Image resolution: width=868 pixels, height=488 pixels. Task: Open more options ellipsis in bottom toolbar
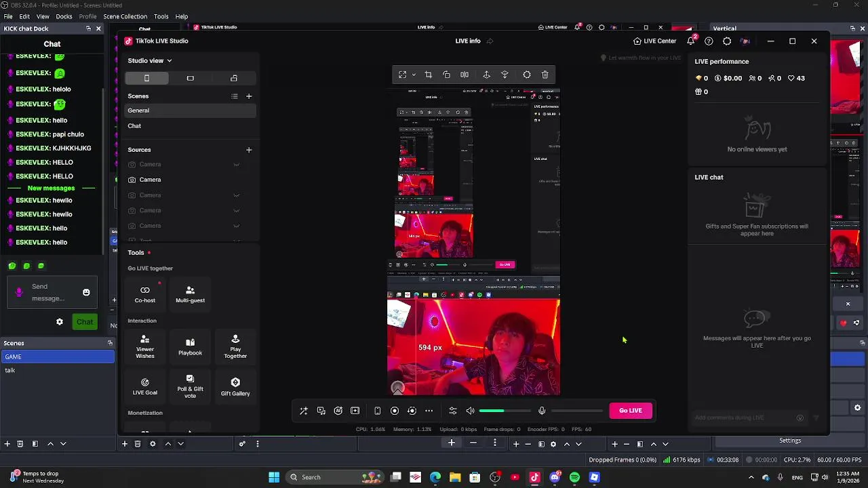pos(429,411)
